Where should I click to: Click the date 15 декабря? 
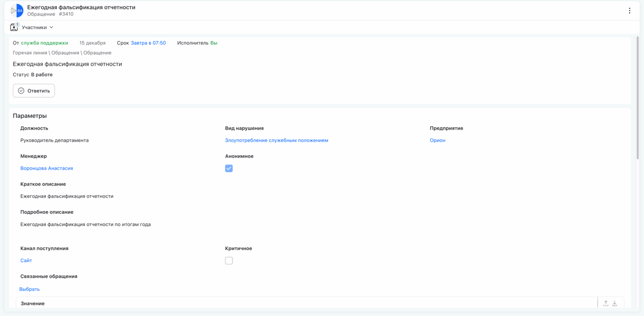(92, 43)
